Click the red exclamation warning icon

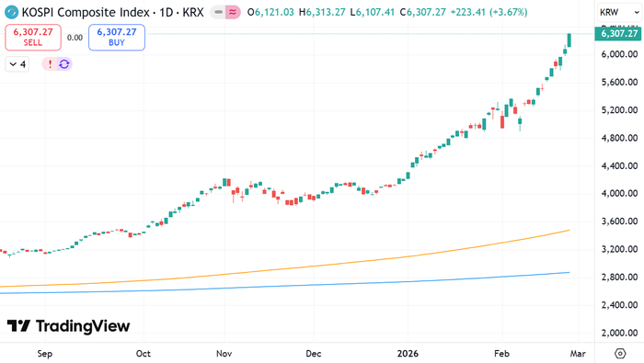click(50, 64)
